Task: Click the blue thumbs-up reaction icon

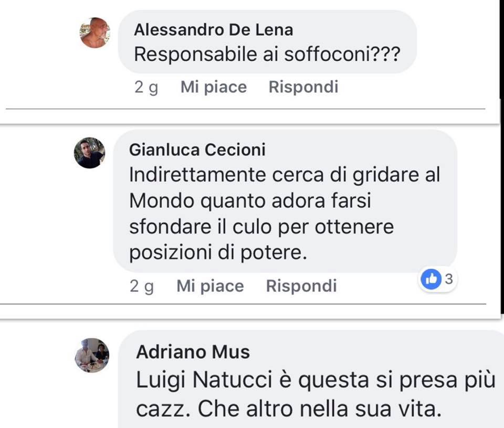Action: [430, 279]
